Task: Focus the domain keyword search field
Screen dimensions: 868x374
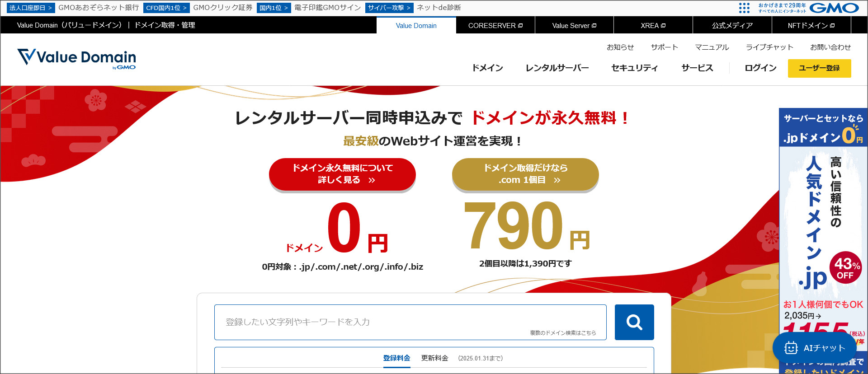Action: [410, 322]
